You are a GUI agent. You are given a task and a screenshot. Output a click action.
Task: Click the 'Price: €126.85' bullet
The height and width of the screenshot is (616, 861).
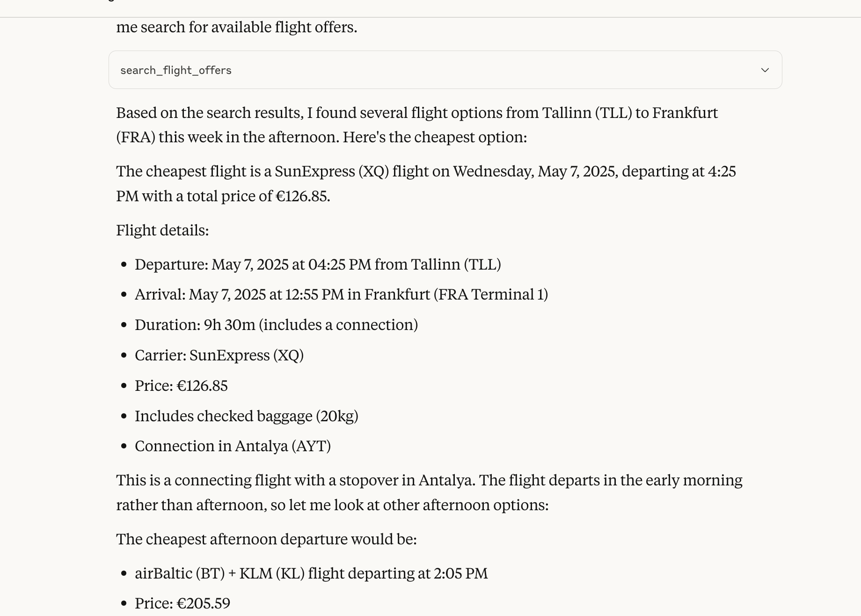point(181,386)
